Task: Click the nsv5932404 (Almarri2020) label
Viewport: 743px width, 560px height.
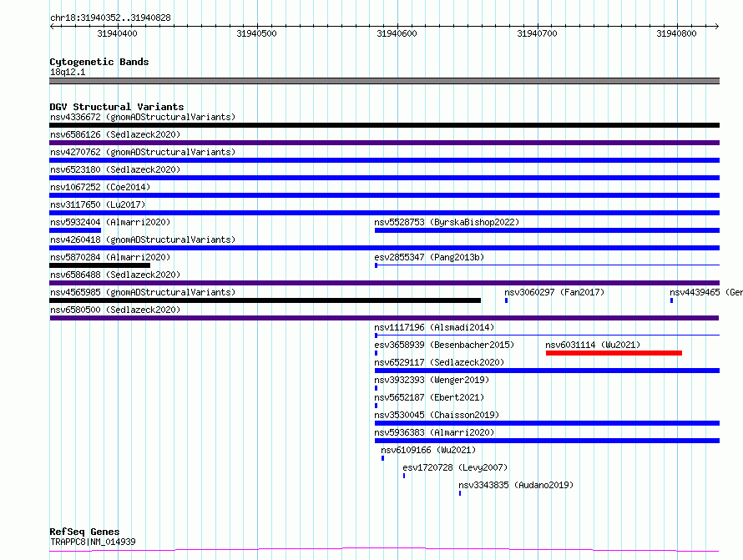Action: 110,222
